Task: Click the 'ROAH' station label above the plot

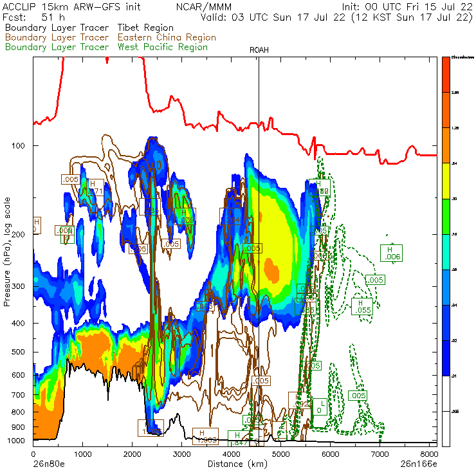Action: click(259, 50)
